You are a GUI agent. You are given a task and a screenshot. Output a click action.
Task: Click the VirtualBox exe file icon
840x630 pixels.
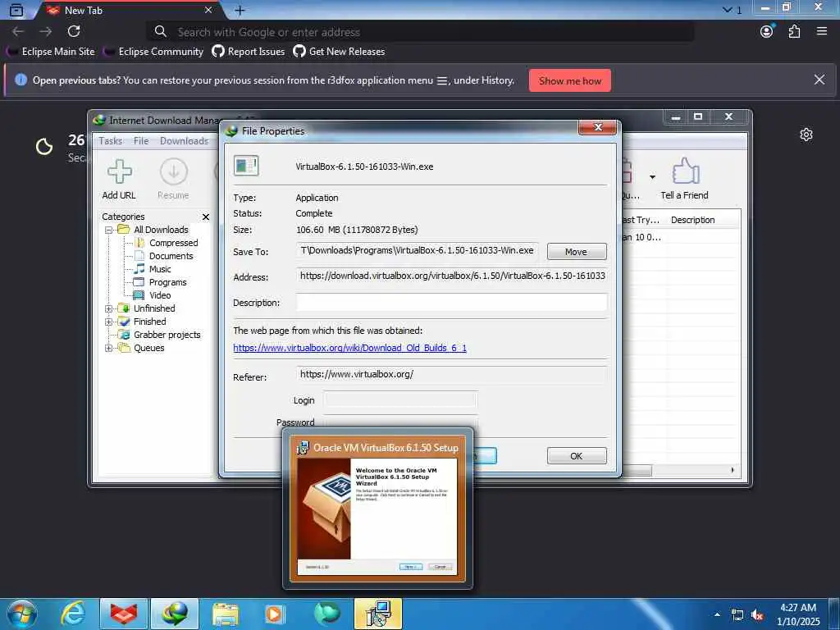[x=246, y=166]
